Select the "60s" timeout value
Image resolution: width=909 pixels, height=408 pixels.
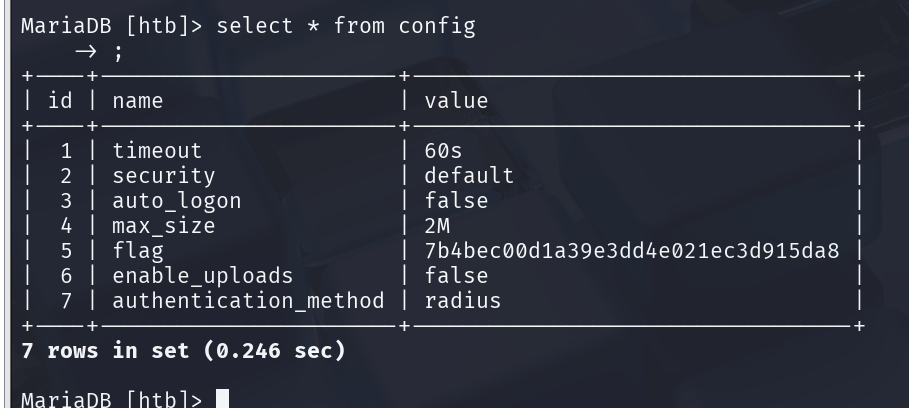point(444,151)
